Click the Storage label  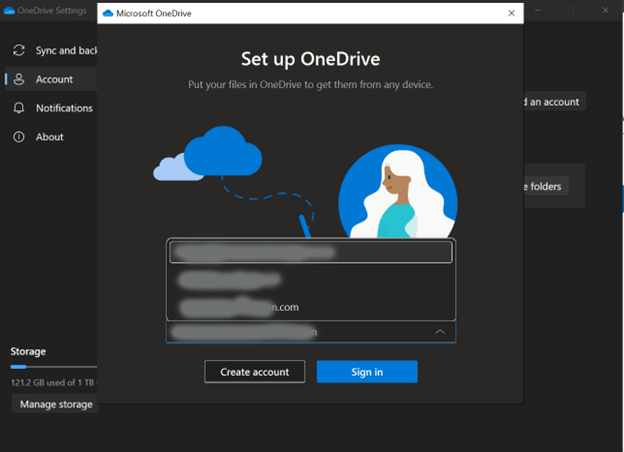point(28,351)
